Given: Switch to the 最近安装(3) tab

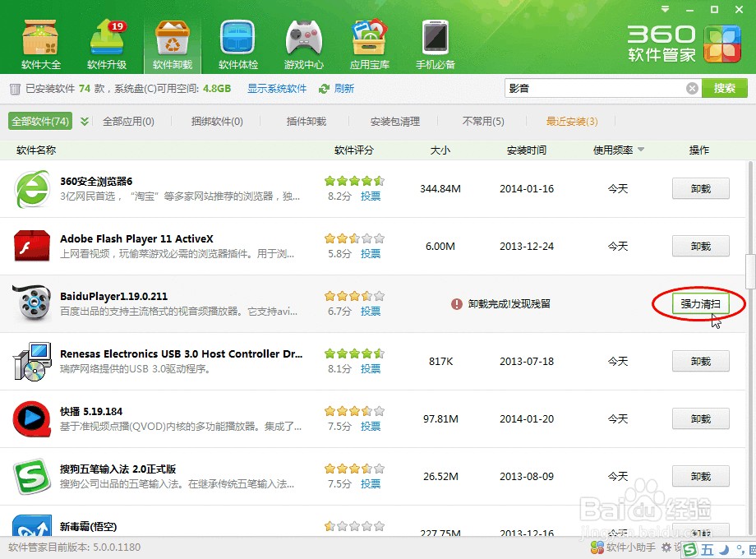Looking at the screenshot, I should point(572,121).
